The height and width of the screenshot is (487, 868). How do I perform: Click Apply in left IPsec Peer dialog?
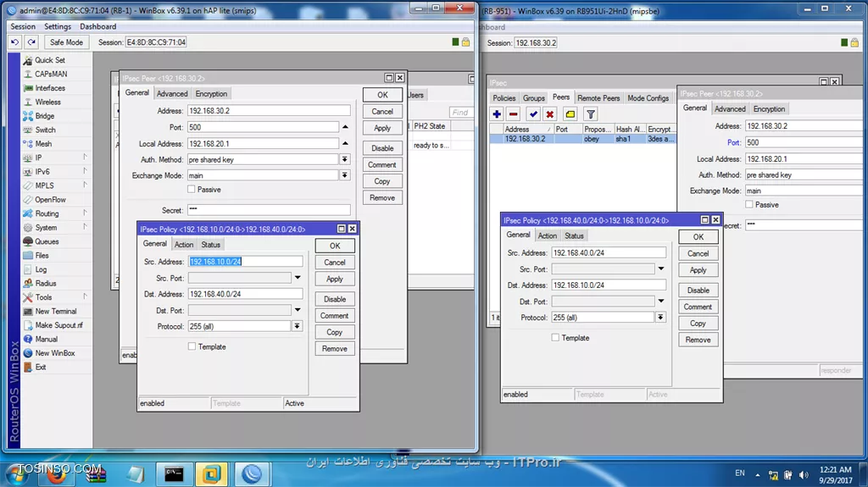(382, 128)
